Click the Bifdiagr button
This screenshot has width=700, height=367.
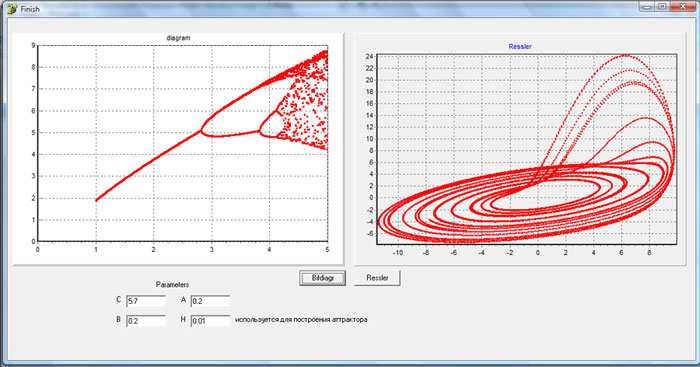point(322,278)
